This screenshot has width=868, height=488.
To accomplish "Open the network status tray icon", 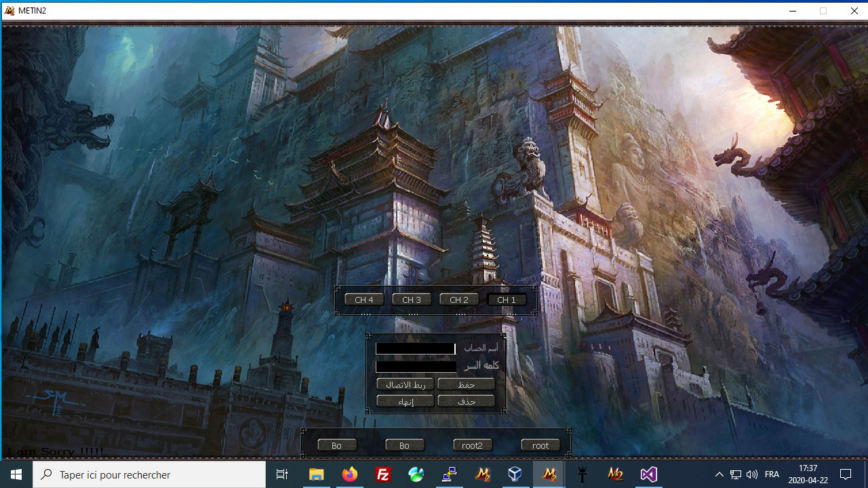I will (736, 474).
